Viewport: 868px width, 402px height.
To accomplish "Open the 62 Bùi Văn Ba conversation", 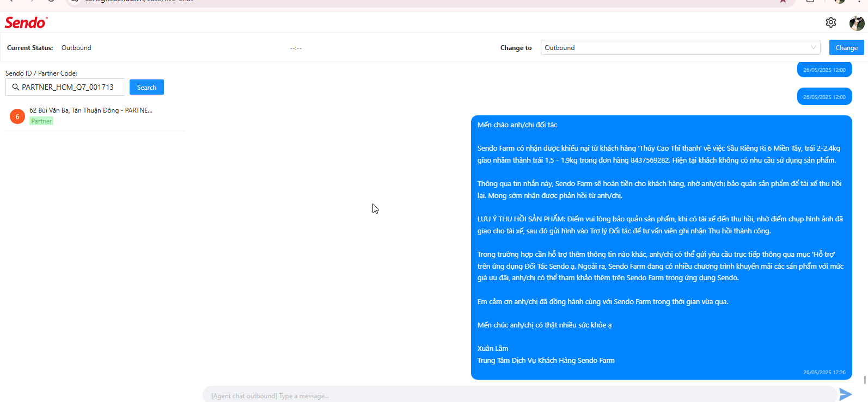I will [x=95, y=116].
